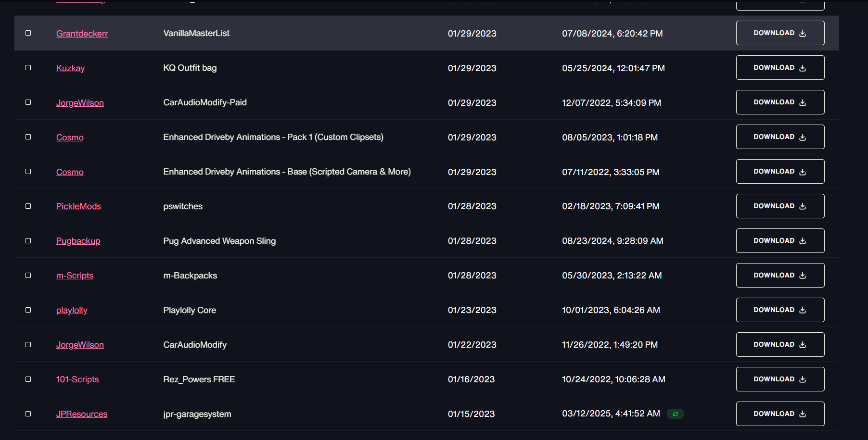Select the m-Backpacks resource name
This screenshot has width=868, height=440.
pos(190,276)
